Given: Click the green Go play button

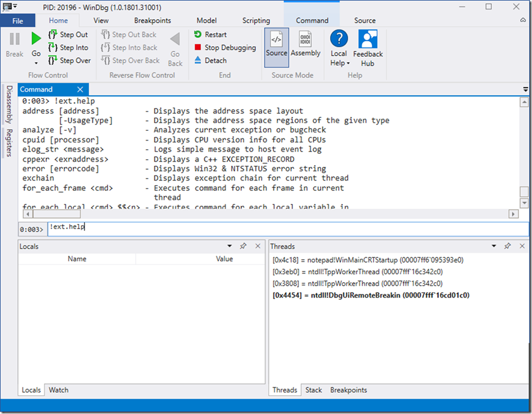Looking at the screenshot, I should point(36,39).
